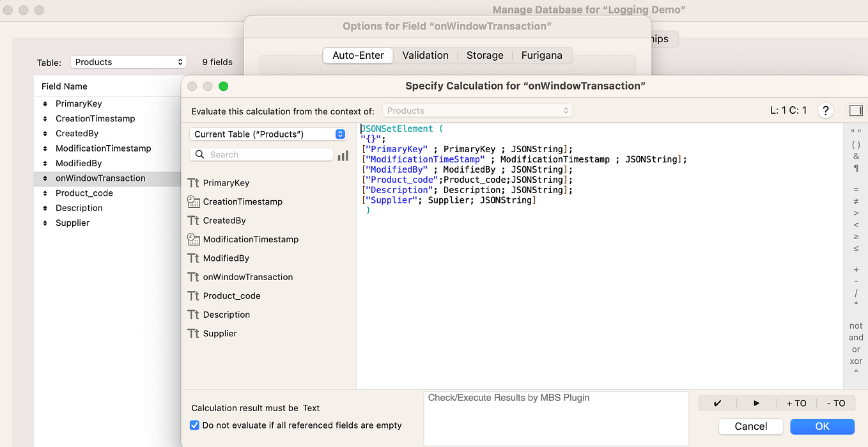Viewport: 868px width, 447px height.
Task: Click the sort icon beside the search box
Action: pos(343,155)
